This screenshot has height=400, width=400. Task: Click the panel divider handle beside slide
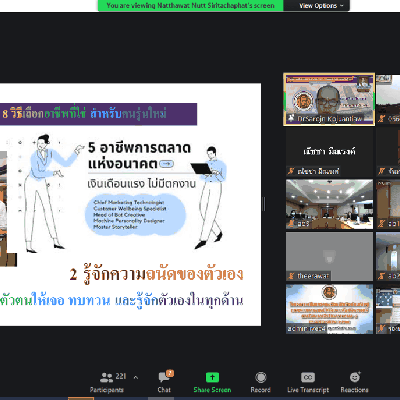(264, 204)
